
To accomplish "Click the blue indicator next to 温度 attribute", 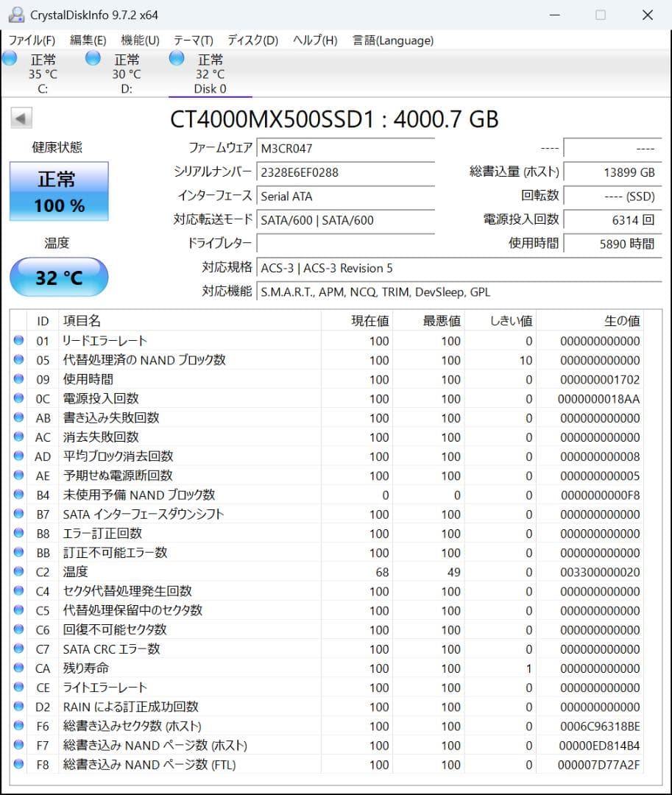I will (18, 571).
